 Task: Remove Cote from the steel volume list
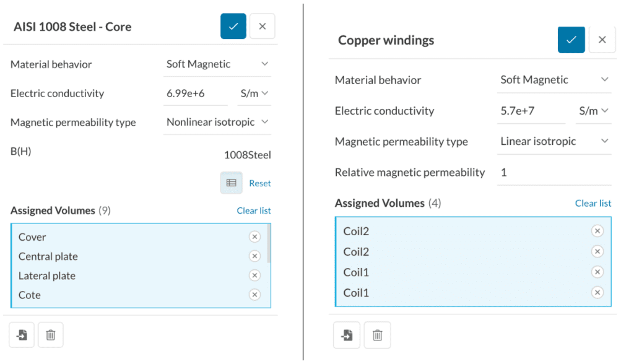click(254, 294)
